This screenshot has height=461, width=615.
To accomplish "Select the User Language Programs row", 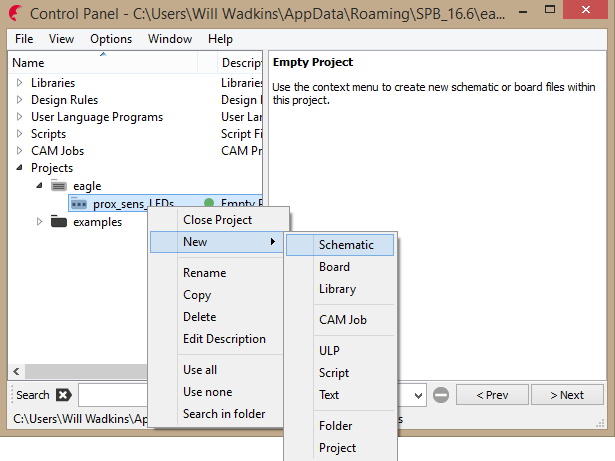I will (135, 117).
